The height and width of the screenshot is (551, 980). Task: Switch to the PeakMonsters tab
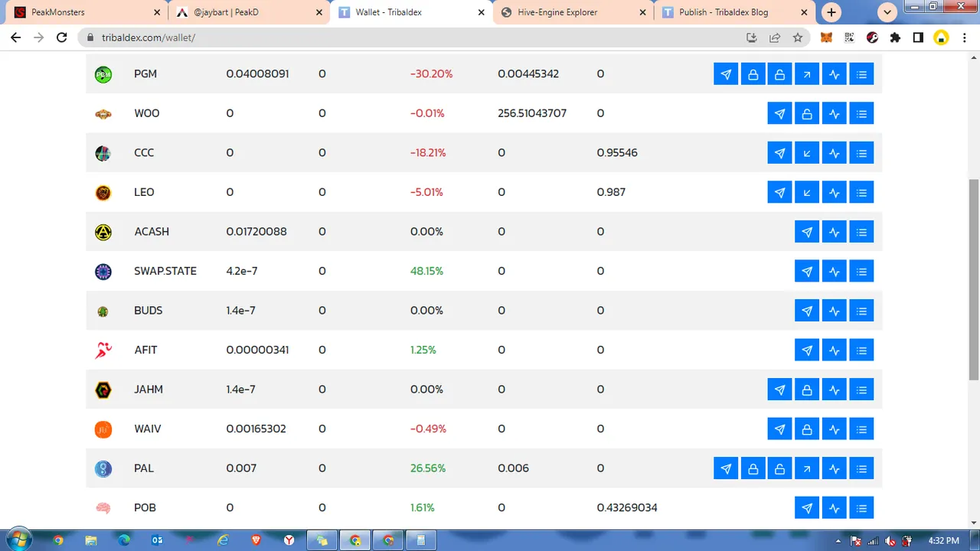(x=86, y=12)
